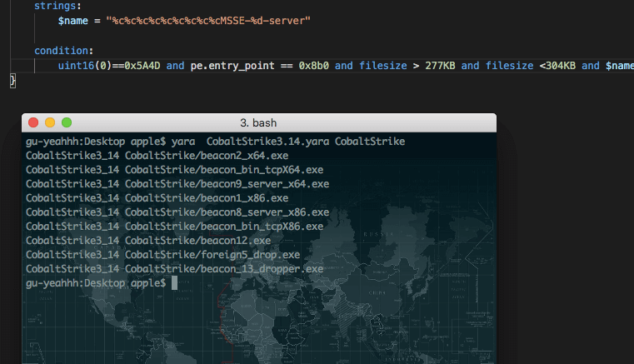Screen dimensions: 634x364
Task: Click the "3. bash" terminal title
Action: 258,123
